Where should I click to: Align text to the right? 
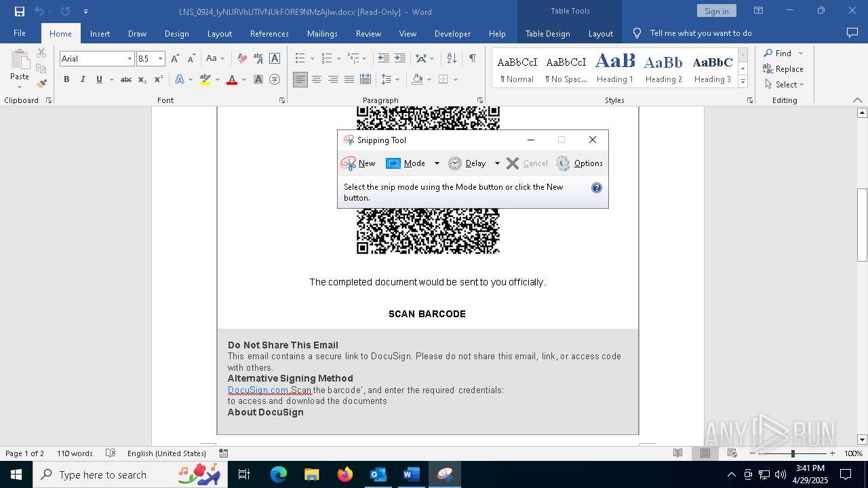click(333, 79)
